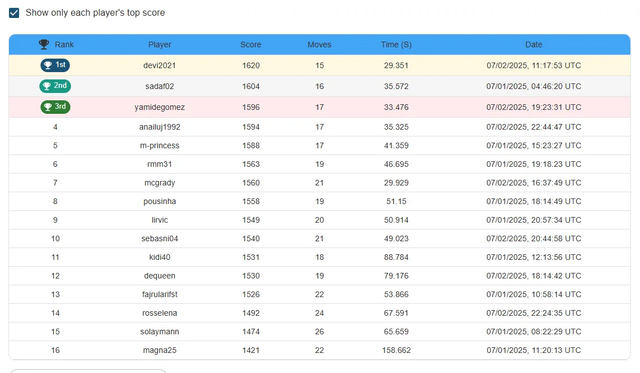Click date 07/01/2025, 11:20:13 UTC

[x=533, y=350]
